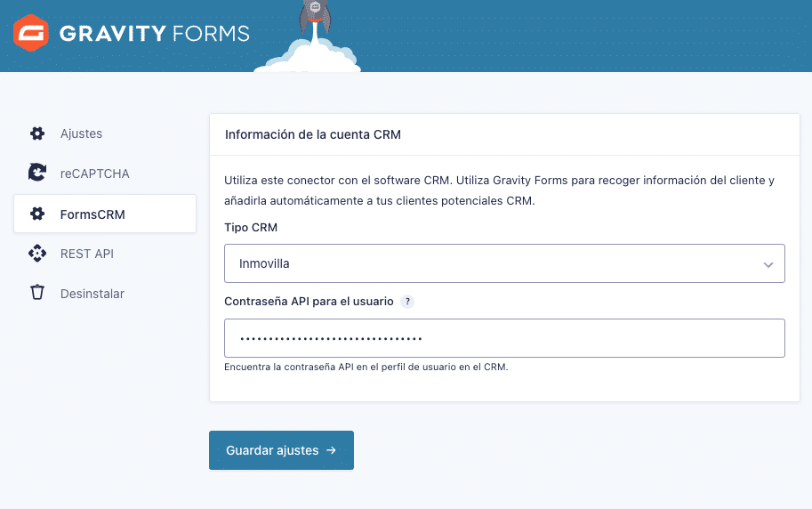Go to the REST API tab
812x509 pixels.
tap(86, 254)
